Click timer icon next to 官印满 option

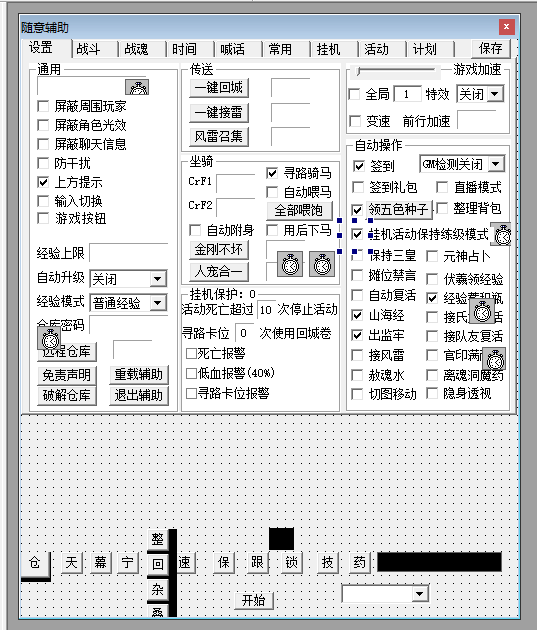494,360
